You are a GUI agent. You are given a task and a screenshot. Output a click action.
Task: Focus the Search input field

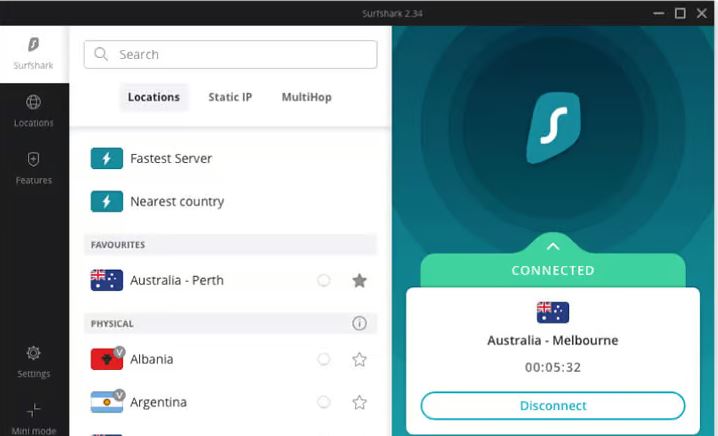230,54
